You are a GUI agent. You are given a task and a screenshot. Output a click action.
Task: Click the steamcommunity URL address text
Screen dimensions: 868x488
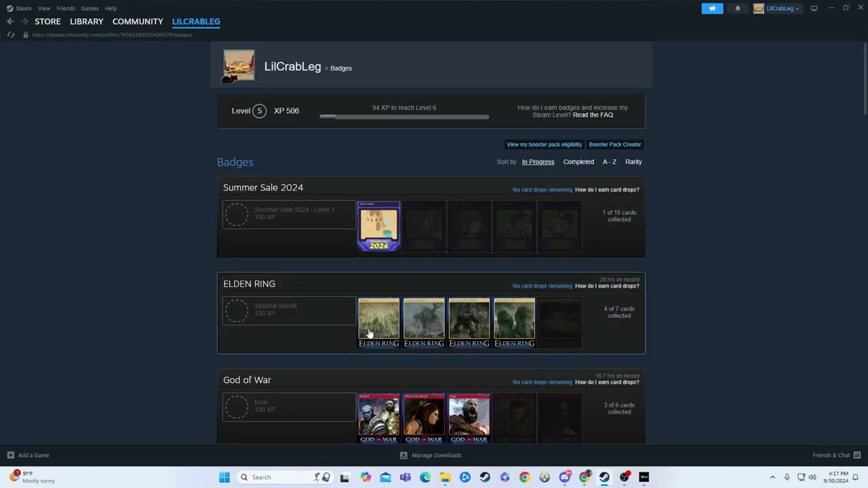click(112, 35)
